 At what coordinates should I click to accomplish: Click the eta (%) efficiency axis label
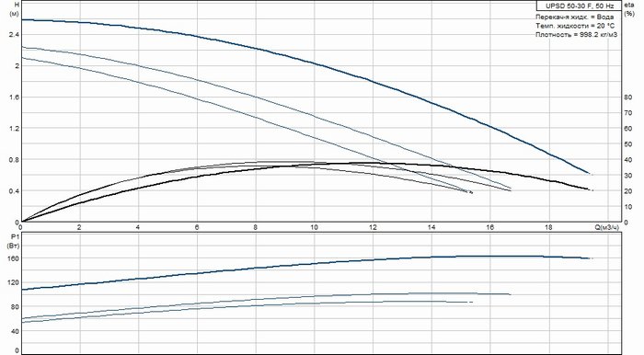click(629, 9)
